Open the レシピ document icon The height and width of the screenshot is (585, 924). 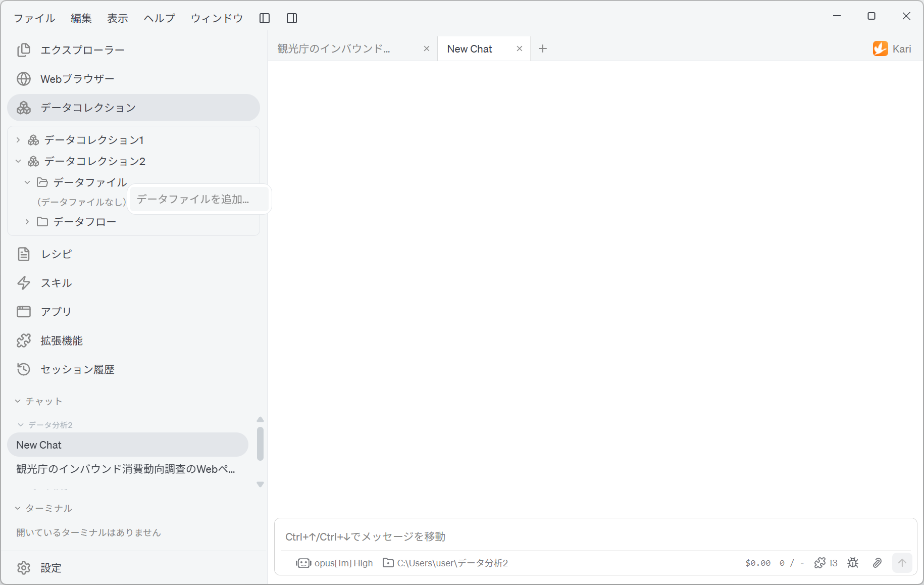(24, 254)
